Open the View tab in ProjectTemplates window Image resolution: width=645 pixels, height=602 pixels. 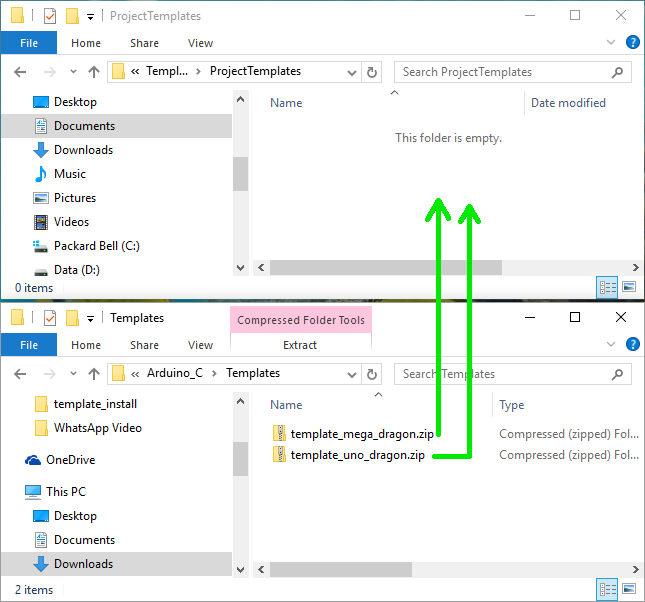tap(200, 43)
